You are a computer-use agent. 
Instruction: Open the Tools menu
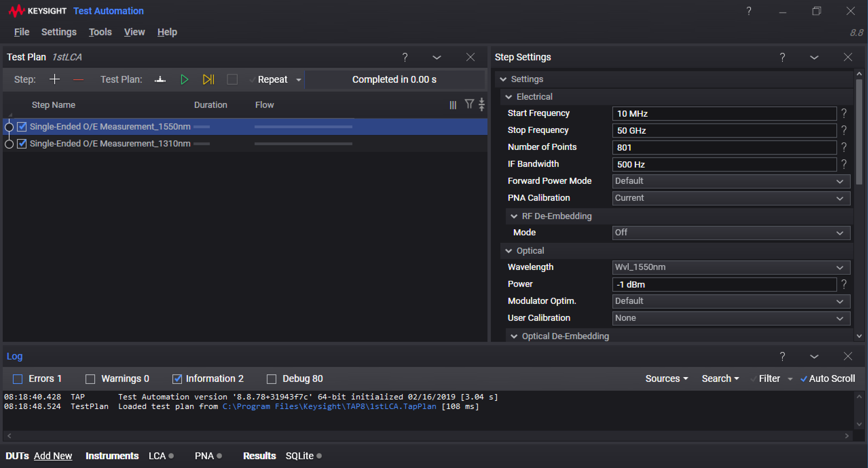(x=100, y=32)
